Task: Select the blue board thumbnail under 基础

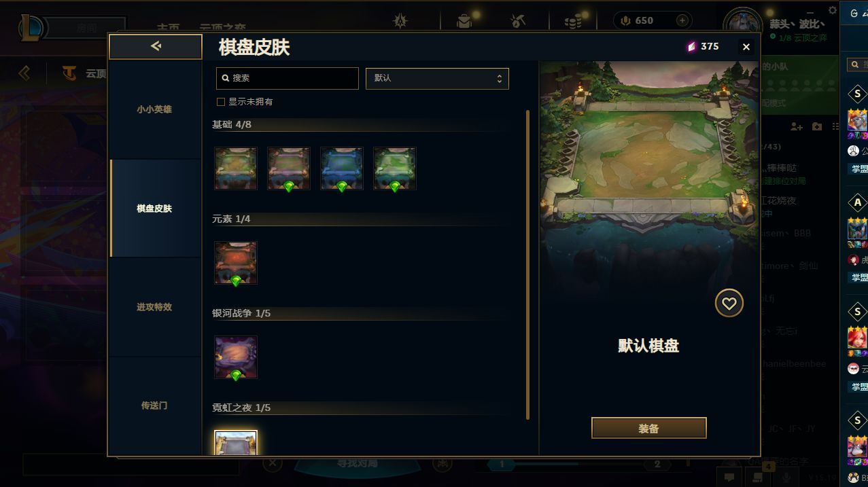Action: coord(342,168)
